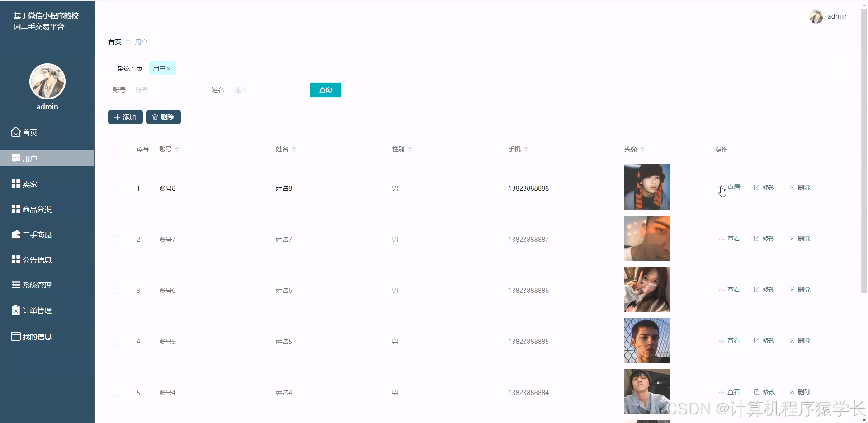Check the checkbox for row 账号6
The height and width of the screenshot is (423, 868).
(118, 291)
